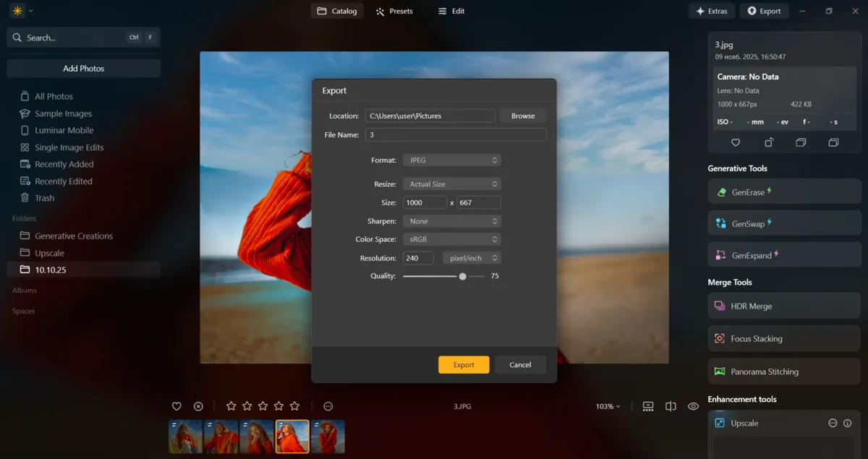
Task: Select the reject X icon in bottom toolbar
Action: click(198, 406)
